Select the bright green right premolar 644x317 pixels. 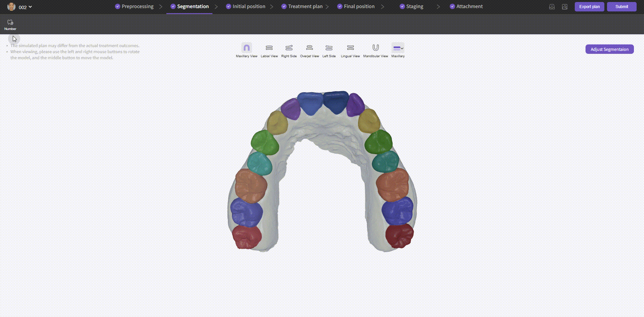(x=265, y=142)
